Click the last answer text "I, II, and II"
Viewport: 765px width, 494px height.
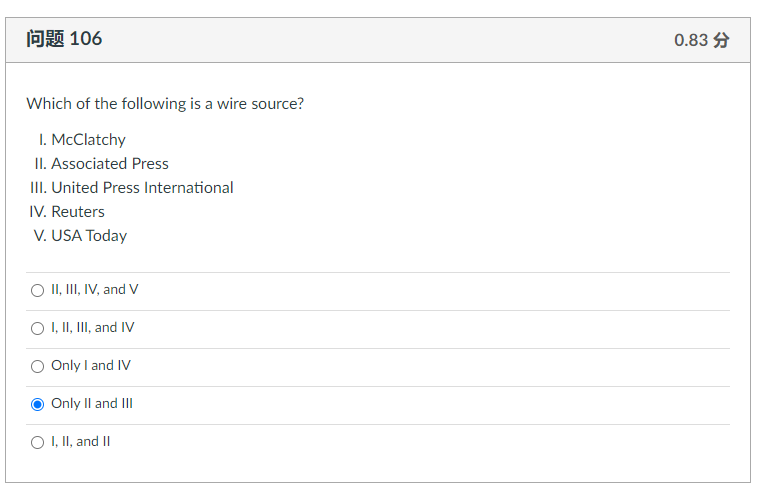coord(81,442)
